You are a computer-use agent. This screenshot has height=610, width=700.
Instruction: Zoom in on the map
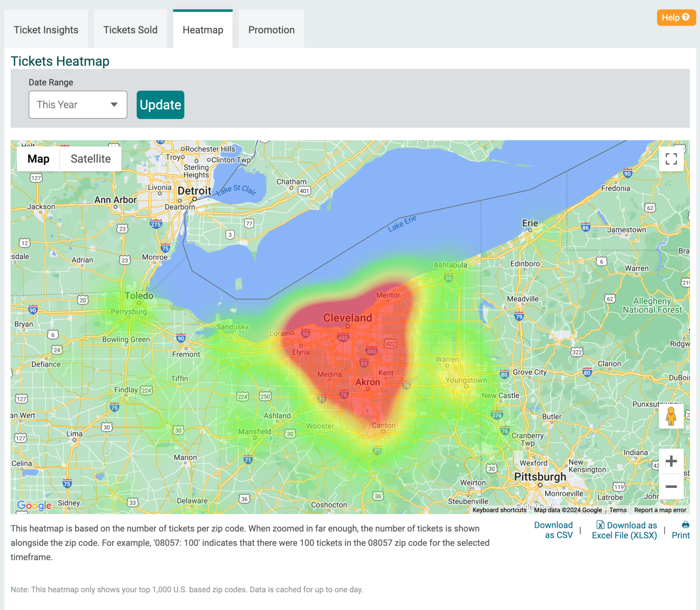pyautogui.click(x=671, y=461)
